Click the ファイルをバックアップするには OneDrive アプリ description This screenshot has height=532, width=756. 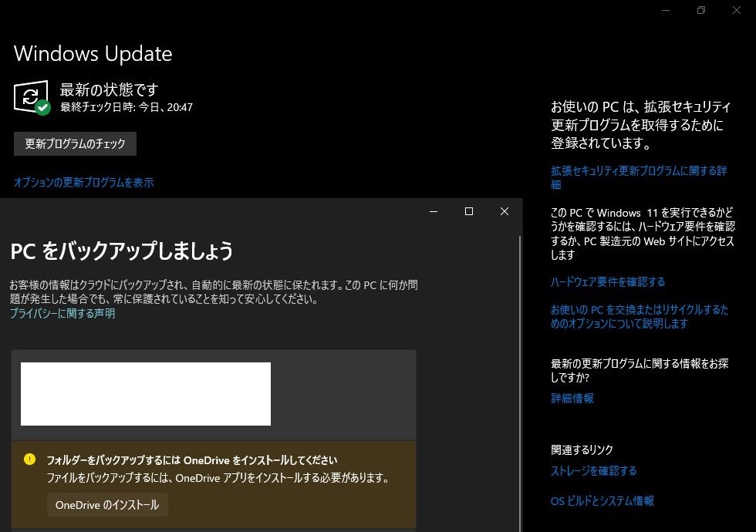218,478
